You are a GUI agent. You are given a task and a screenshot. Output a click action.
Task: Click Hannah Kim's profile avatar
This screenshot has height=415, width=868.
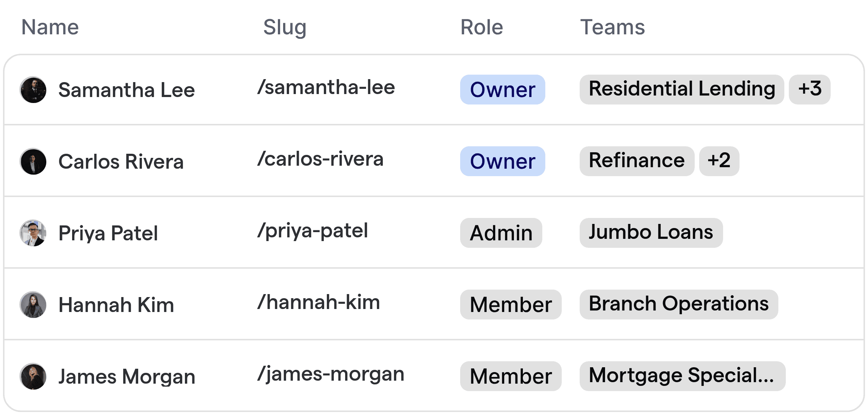[x=33, y=305]
